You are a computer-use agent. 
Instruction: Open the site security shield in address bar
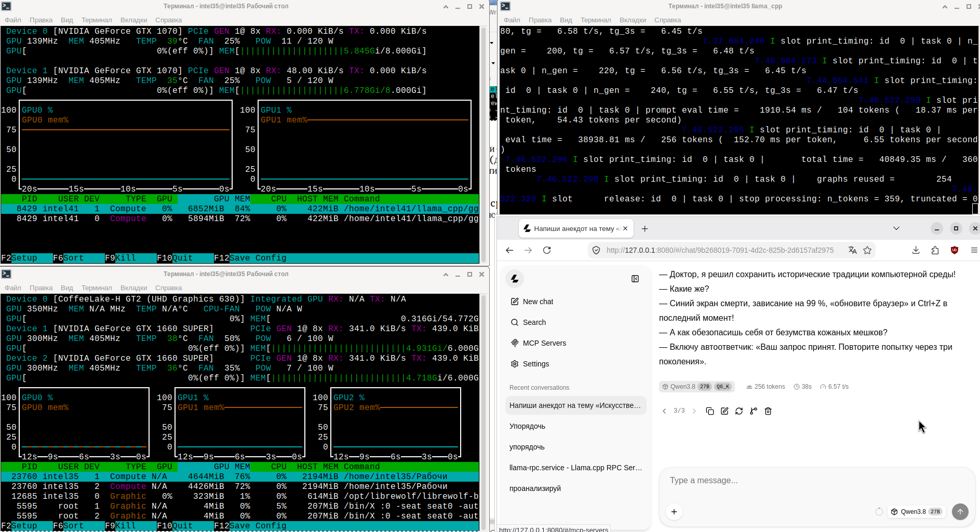[596, 250]
